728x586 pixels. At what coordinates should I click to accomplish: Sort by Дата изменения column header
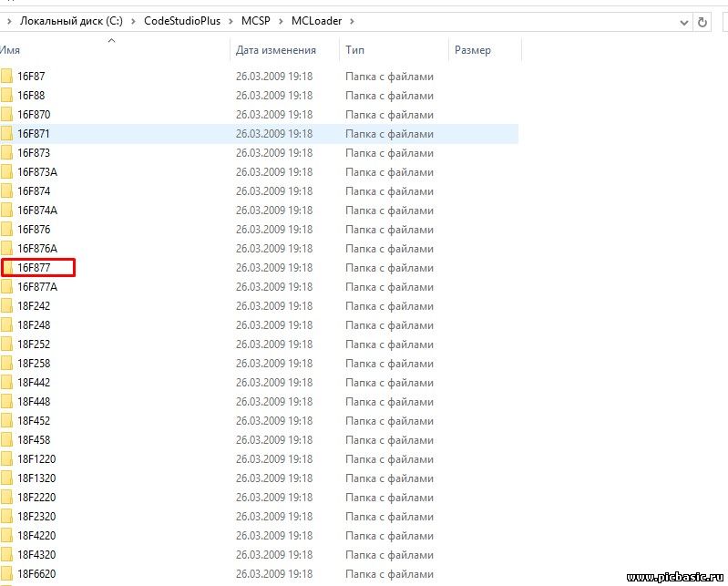[284, 50]
